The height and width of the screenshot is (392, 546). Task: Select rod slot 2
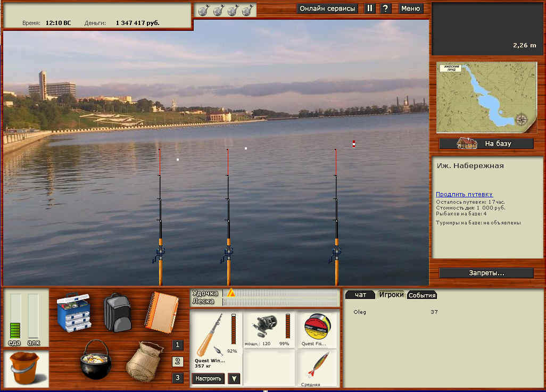tap(177, 361)
